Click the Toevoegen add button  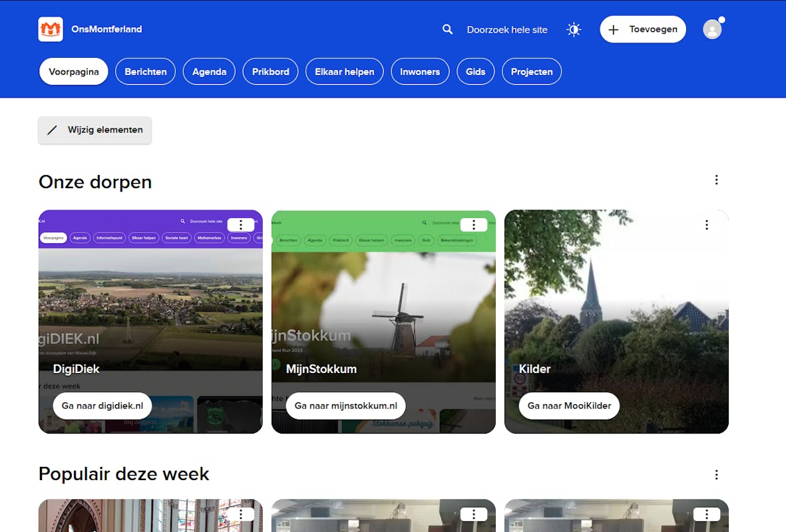[642, 29]
